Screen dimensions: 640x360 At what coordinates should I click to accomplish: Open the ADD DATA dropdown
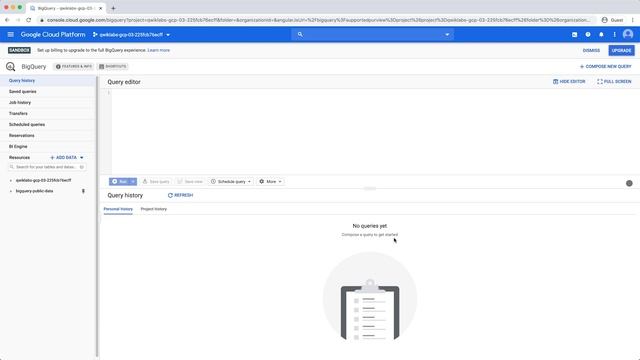pos(67,158)
